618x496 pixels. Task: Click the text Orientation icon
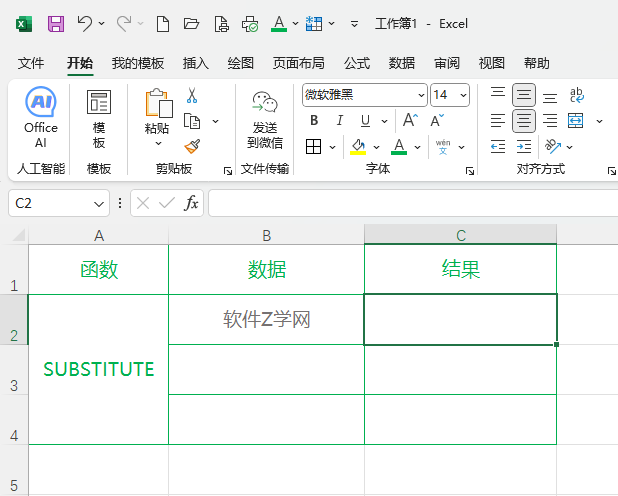553,146
